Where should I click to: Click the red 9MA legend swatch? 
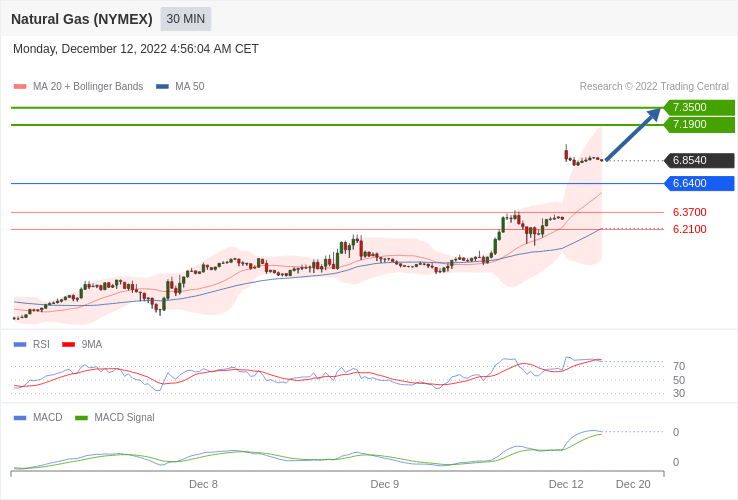click(69, 345)
